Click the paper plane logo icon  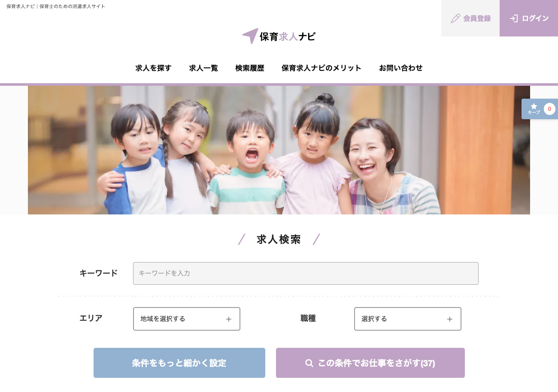250,36
